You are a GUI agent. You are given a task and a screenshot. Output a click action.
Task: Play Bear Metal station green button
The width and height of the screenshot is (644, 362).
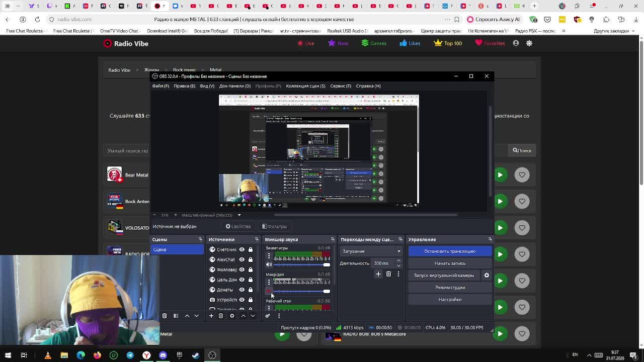[500, 175]
